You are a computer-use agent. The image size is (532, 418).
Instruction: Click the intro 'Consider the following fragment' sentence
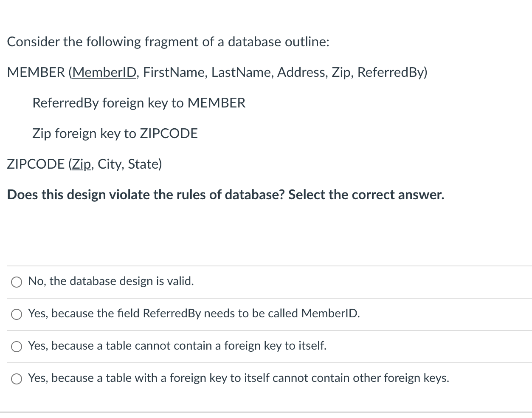168,42
